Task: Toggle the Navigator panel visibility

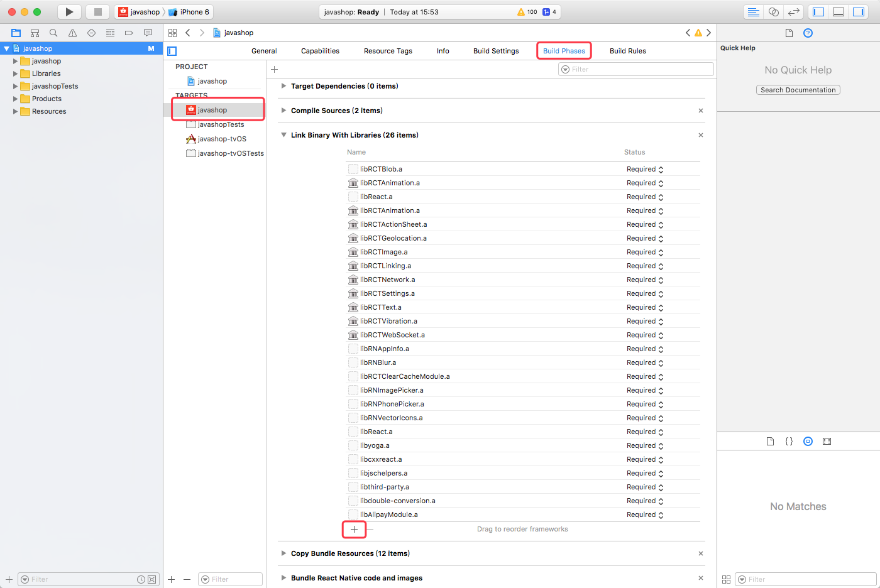Action: point(818,12)
